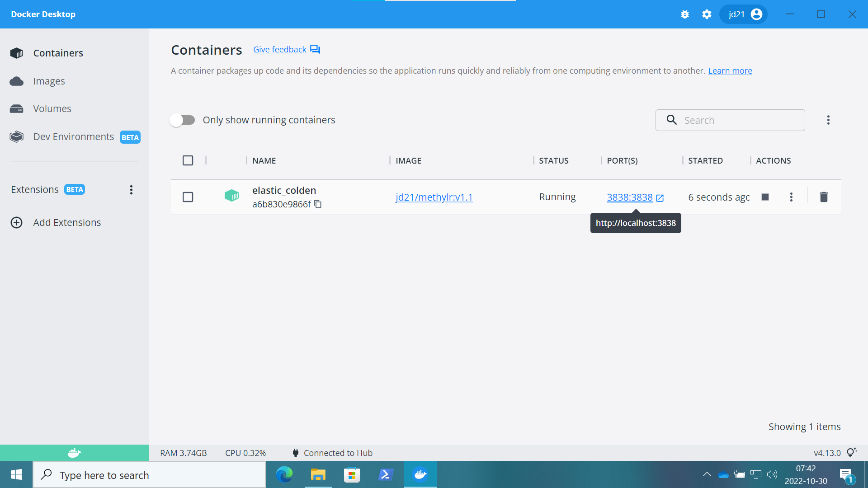Click the plus circle icon beside Add Extensions
Viewport: 868px width, 488px height.
[x=17, y=222]
